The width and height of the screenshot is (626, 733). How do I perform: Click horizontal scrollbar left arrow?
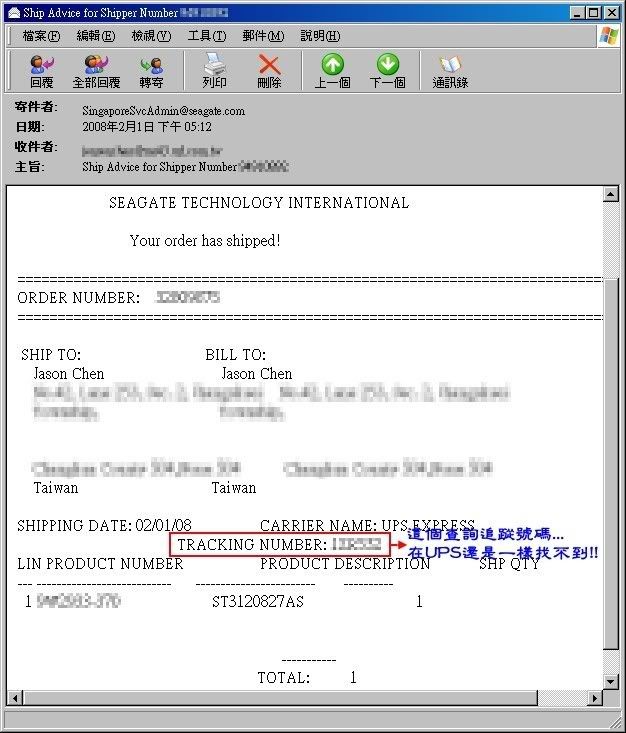pyautogui.click(x=15, y=698)
